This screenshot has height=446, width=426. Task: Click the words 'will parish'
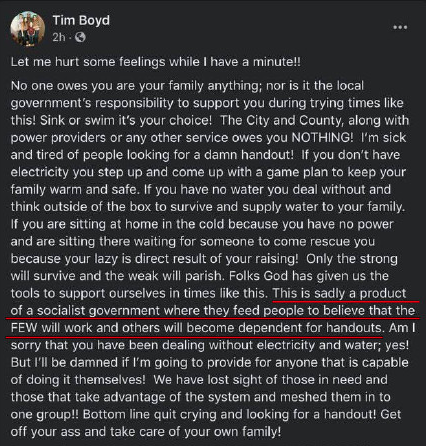click(192, 276)
